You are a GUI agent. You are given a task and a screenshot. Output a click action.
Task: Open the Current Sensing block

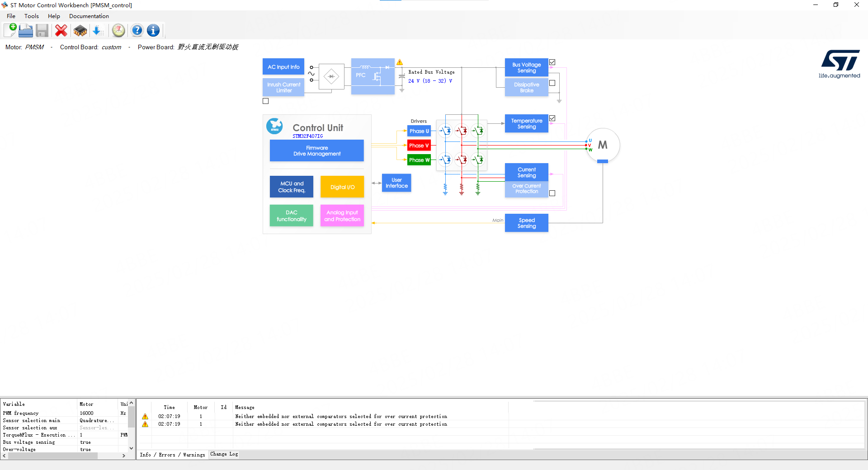[x=527, y=172]
